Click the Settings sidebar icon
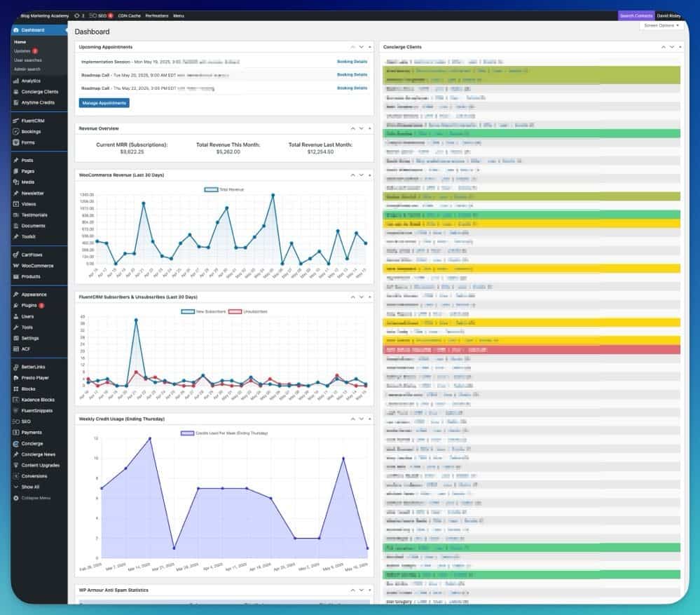This screenshot has width=700, height=615. [16, 339]
